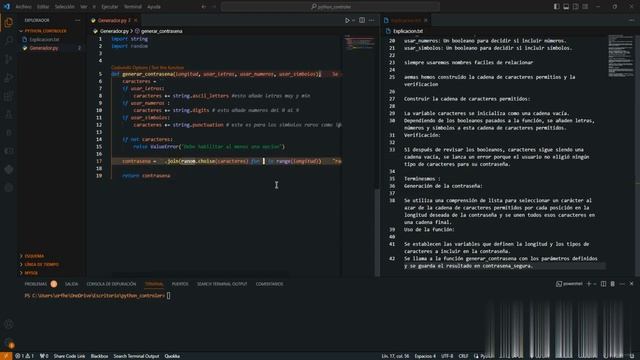The height and width of the screenshot is (360, 640).
Task: Toggle primary side bar layout icon
Action: (556, 7)
